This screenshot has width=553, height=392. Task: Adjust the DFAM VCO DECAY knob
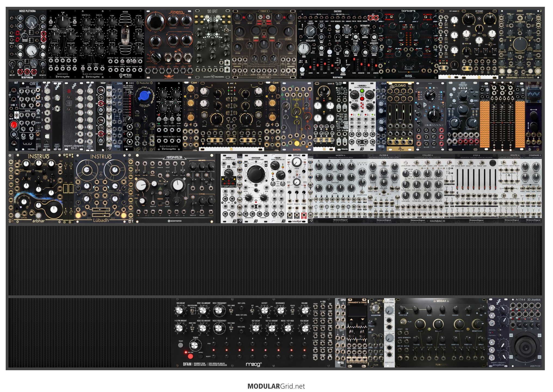[x=179, y=311]
